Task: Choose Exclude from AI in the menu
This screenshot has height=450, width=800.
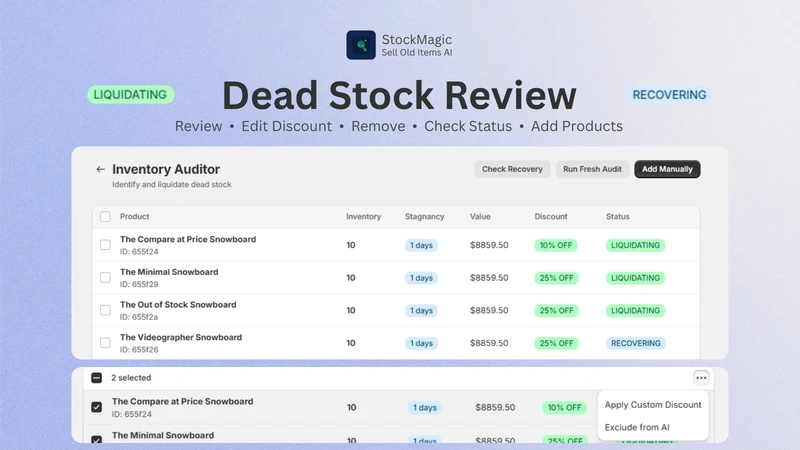Action: pyautogui.click(x=637, y=427)
